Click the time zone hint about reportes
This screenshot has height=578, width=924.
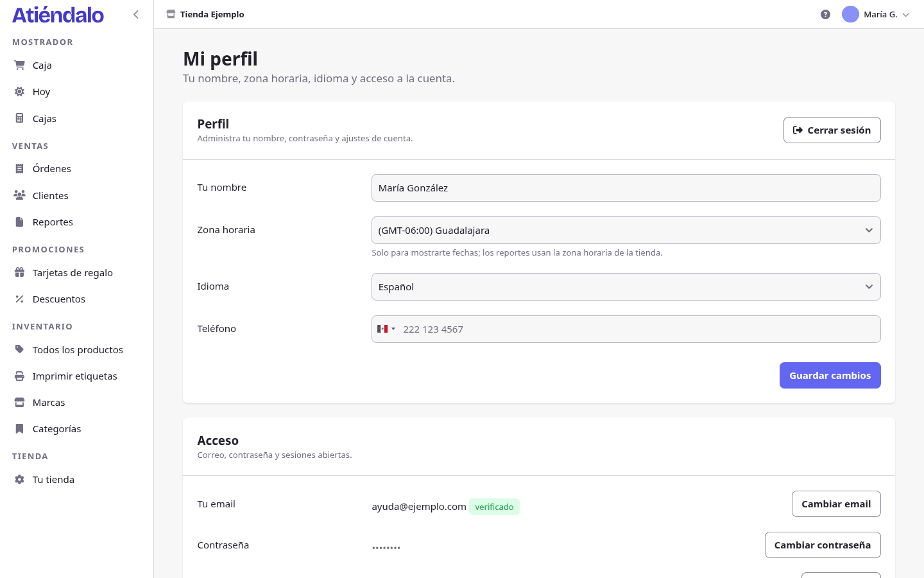point(517,253)
